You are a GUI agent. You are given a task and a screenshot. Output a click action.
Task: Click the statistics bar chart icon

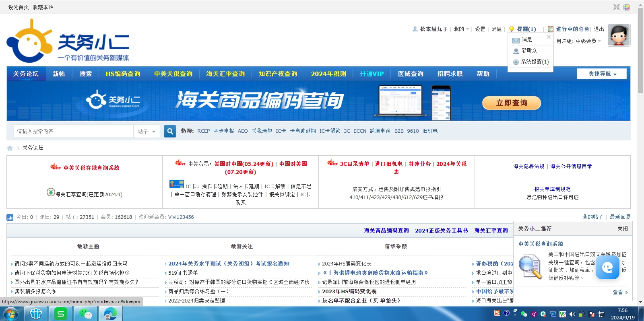pos(10,217)
